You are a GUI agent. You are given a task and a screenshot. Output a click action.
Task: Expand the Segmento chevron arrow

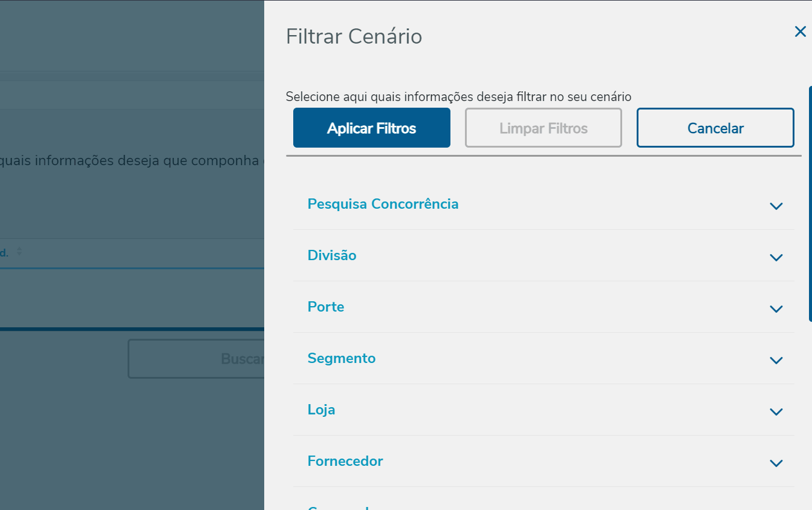[776, 361]
